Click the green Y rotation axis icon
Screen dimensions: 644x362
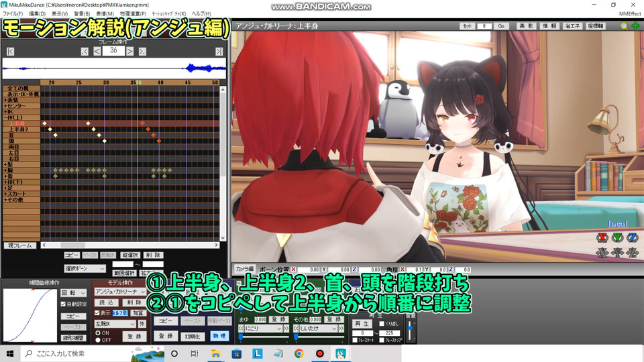click(617, 237)
